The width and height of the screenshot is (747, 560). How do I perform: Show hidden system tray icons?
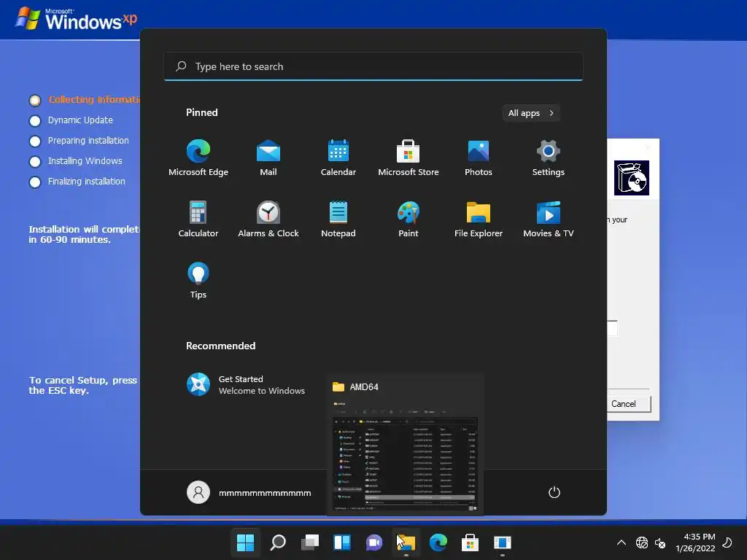click(x=622, y=542)
